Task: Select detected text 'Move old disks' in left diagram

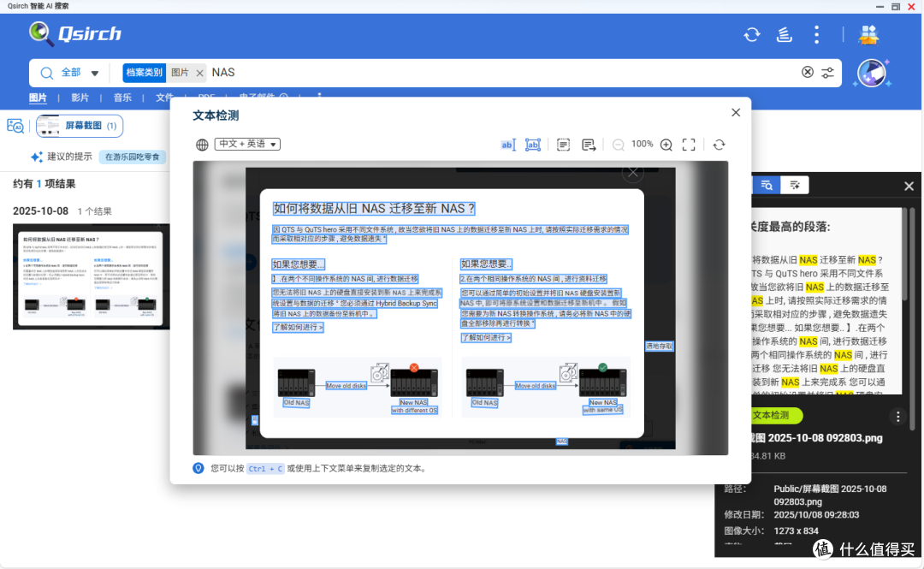Action: coord(346,386)
